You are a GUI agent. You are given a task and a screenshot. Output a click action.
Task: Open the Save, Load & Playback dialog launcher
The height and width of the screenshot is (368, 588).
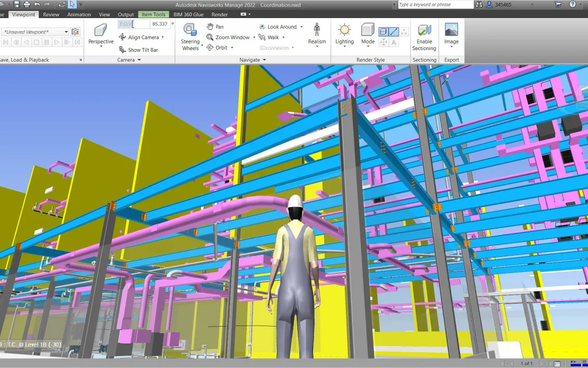(81, 60)
